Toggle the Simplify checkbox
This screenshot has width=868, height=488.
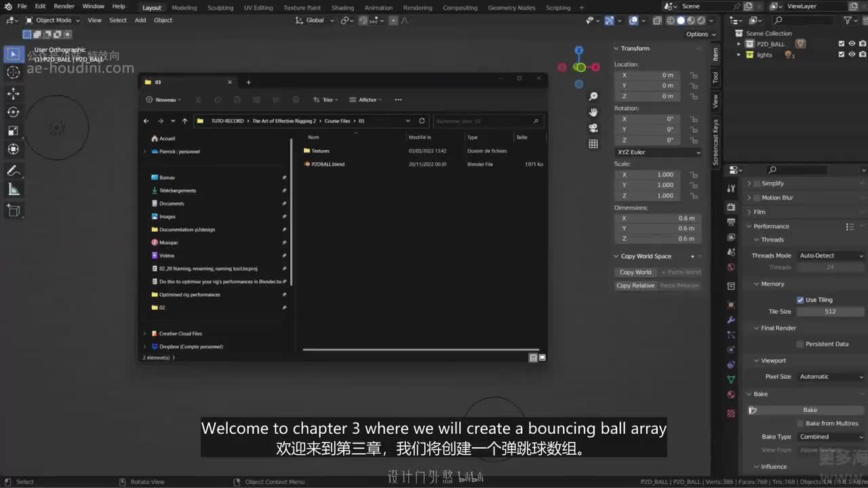(757, 183)
